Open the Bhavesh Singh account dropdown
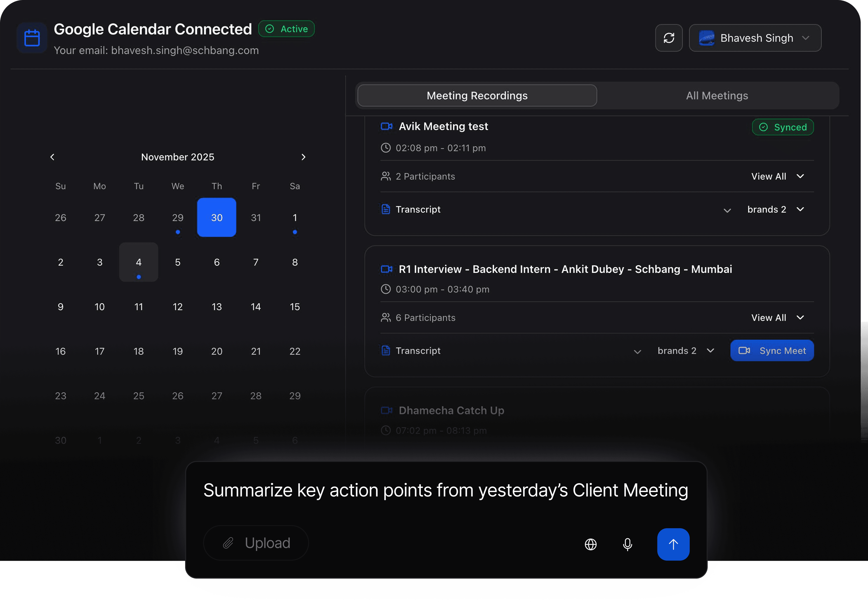Screen dimensions: 868x611 click(755, 38)
